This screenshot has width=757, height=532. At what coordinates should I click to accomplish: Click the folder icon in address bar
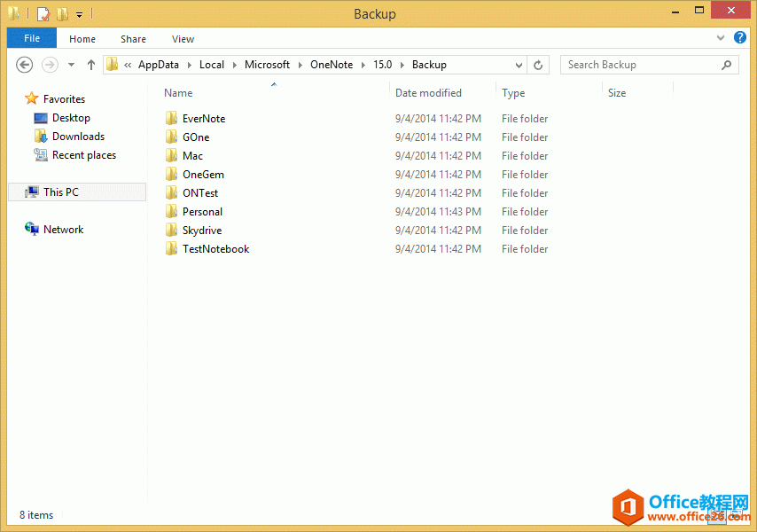[x=112, y=65]
